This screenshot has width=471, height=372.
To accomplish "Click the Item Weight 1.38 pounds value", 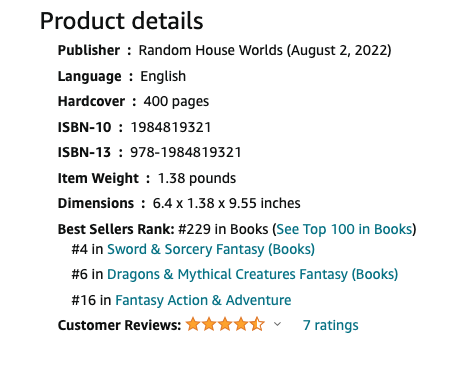I will pyautogui.click(x=197, y=178).
